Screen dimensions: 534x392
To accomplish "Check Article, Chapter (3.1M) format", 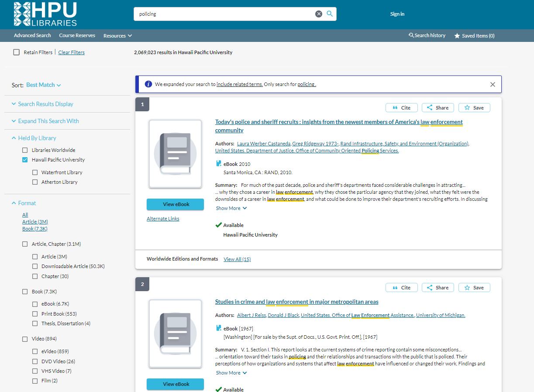I will 25,244.
